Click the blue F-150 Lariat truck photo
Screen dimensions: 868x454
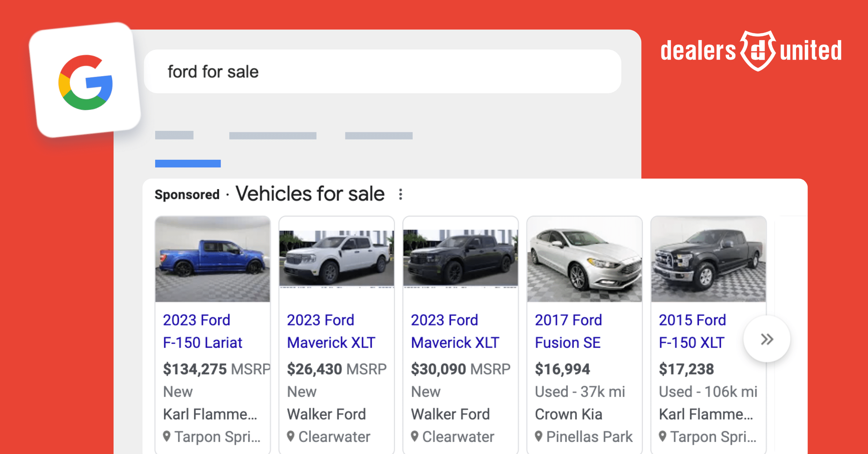pyautogui.click(x=213, y=259)
